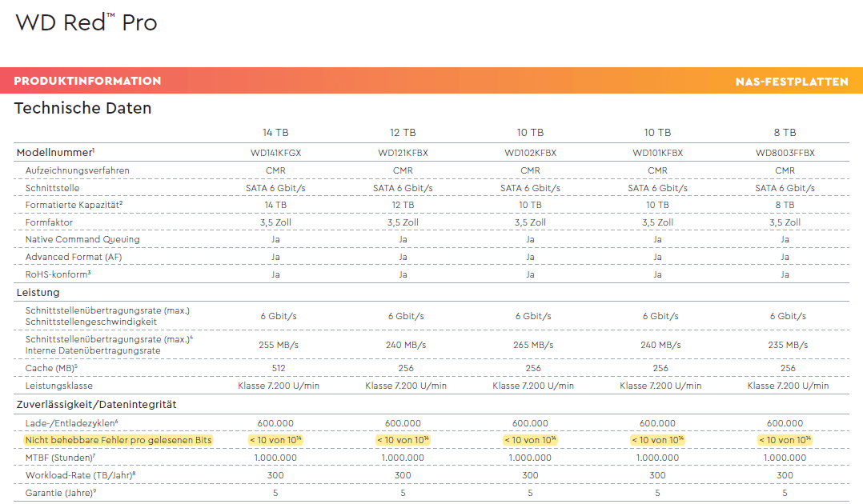This screenshot has height=504, width=863.
Task: Click the Technische Daten heading
Action: point(82,108)
